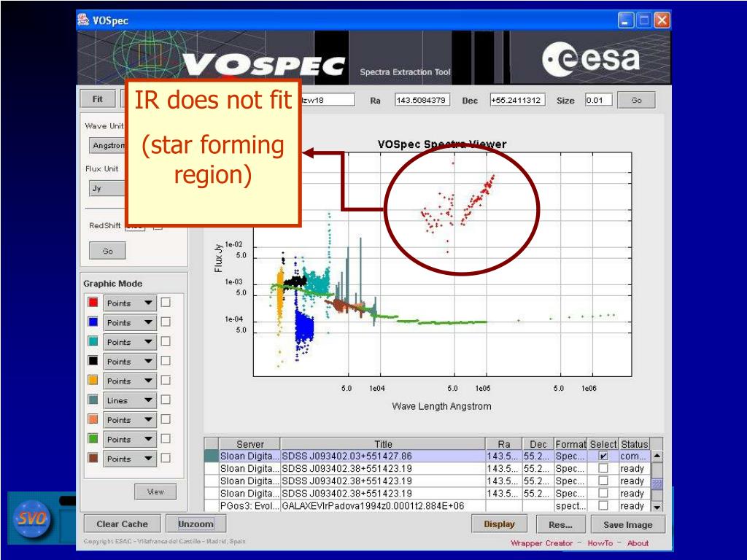Select the blue color swatch

tap(93, 322)
